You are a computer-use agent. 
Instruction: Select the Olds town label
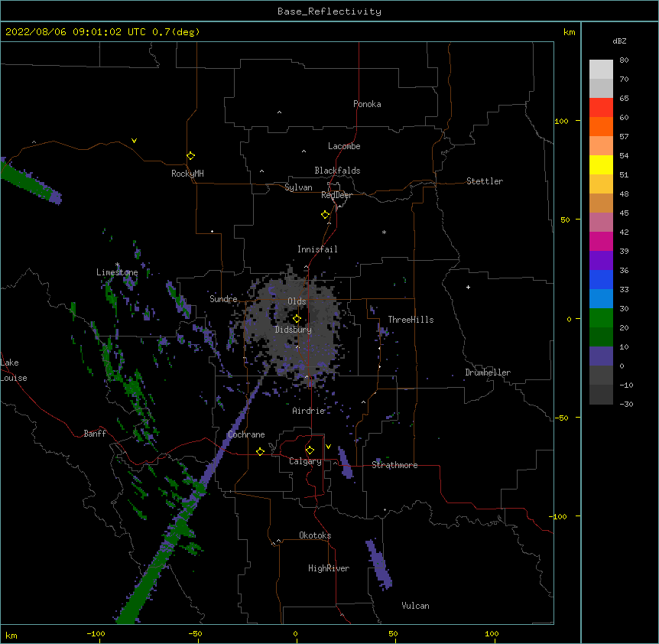coord(297,301)
